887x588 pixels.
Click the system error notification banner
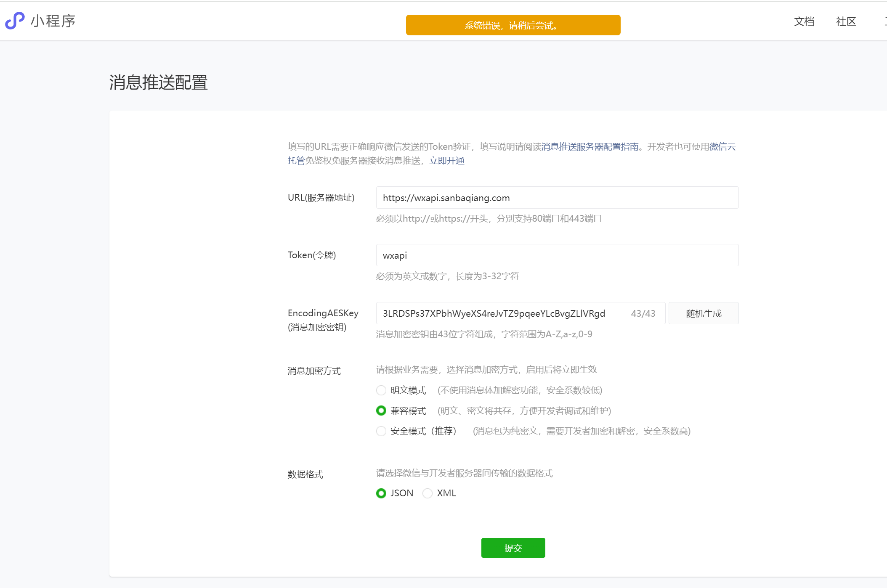513,25
